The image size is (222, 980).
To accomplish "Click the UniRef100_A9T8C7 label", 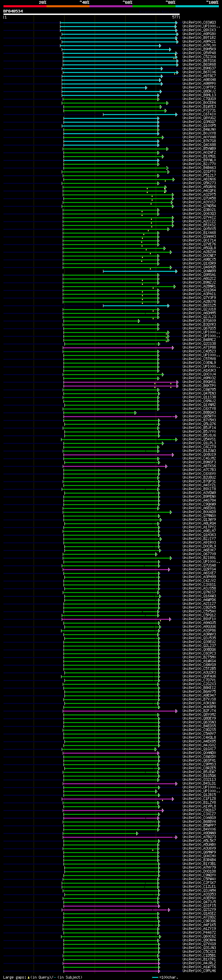I will [x=199, y=76].
